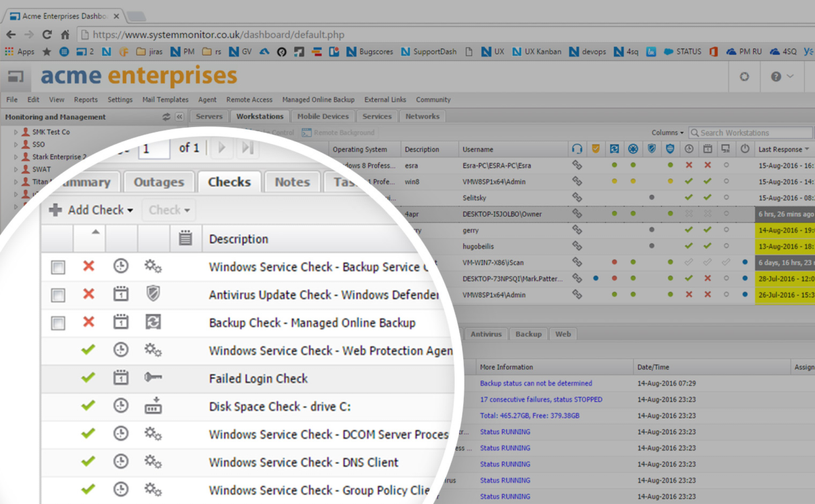Click the chain-link icon in the Selitsky row
This screenshot has height=504, width=815.
point(577,198)
